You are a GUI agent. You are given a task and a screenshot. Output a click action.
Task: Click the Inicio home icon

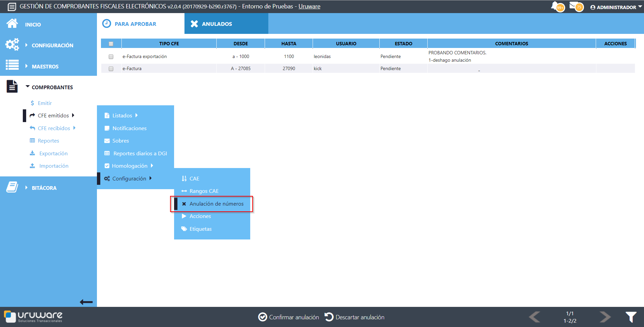click(x=12, y=24)
